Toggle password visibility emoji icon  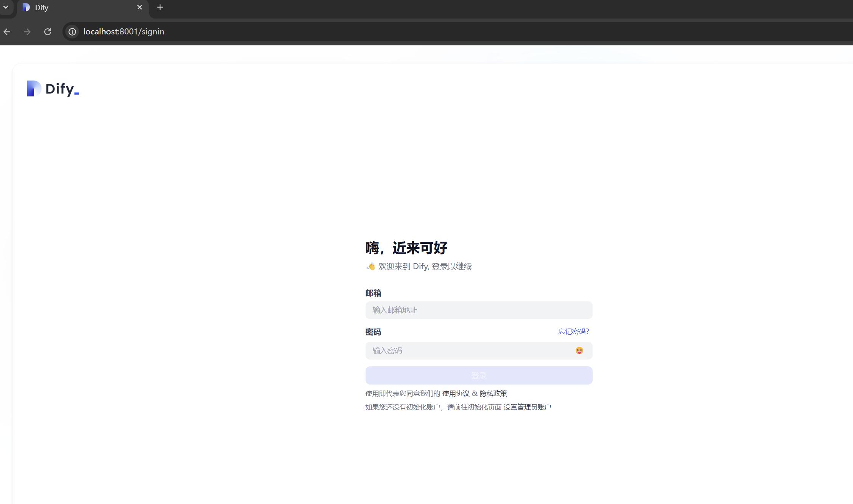coord(579,350)
